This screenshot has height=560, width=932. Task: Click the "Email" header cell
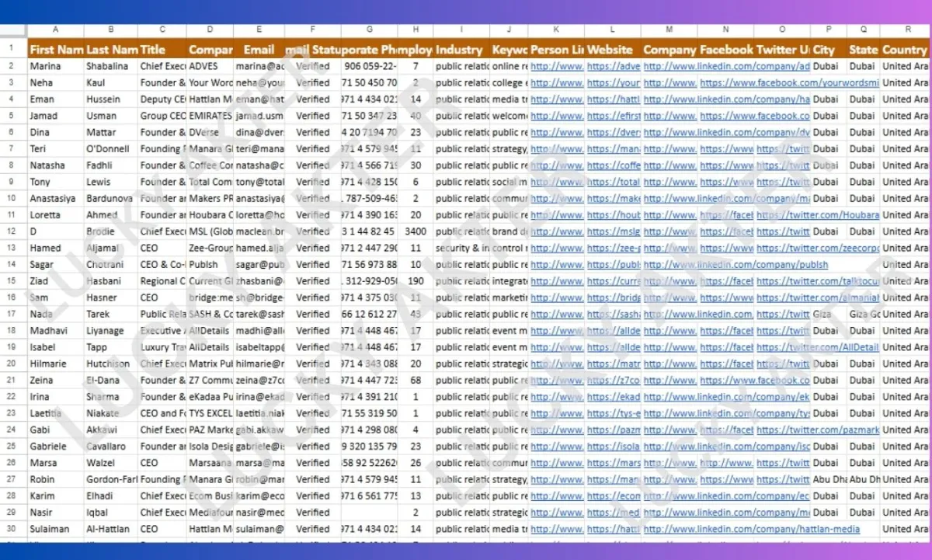pyautogui.click(x=259, y=49)
